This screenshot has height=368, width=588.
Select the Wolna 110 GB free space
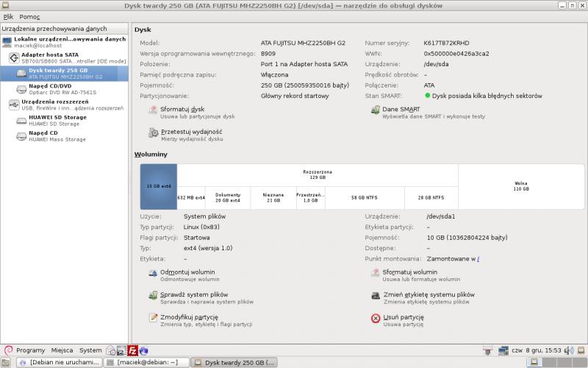pos(520,186)
